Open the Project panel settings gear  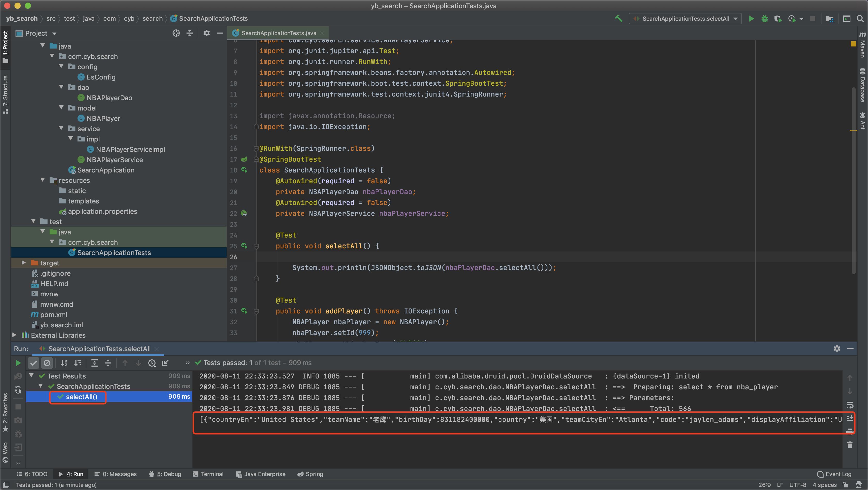click(x=207, y=33)
